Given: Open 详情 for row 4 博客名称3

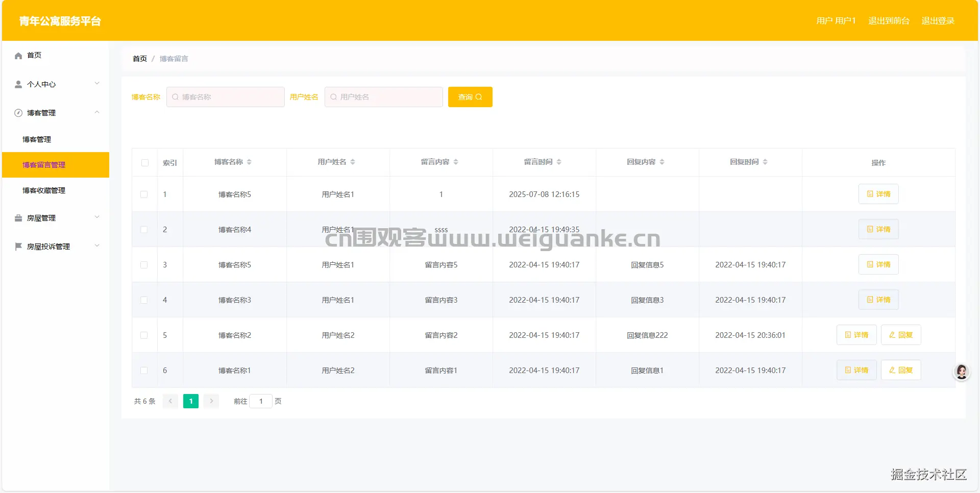Looking at the screenshot, I should coord(878,300).
